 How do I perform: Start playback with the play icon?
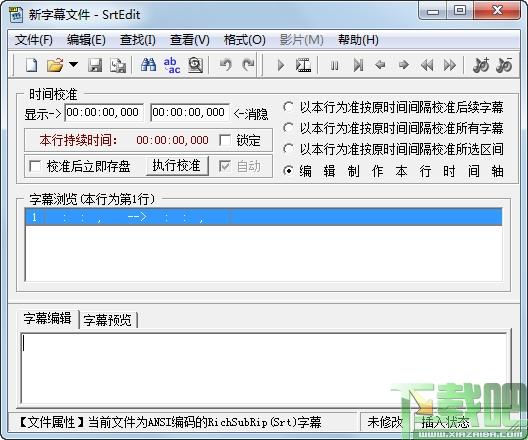tap(280, 65)
